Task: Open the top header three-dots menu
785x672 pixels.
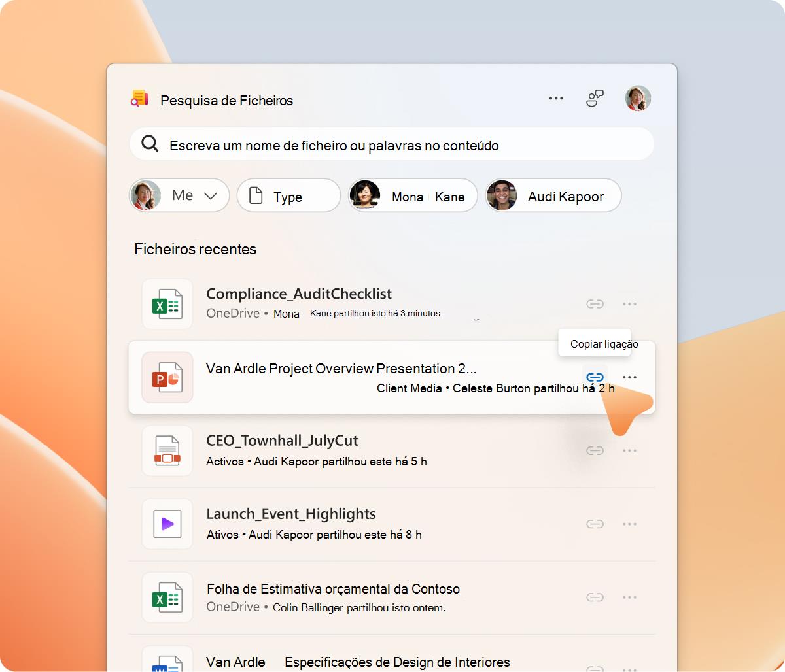Action: coord(556,99)
